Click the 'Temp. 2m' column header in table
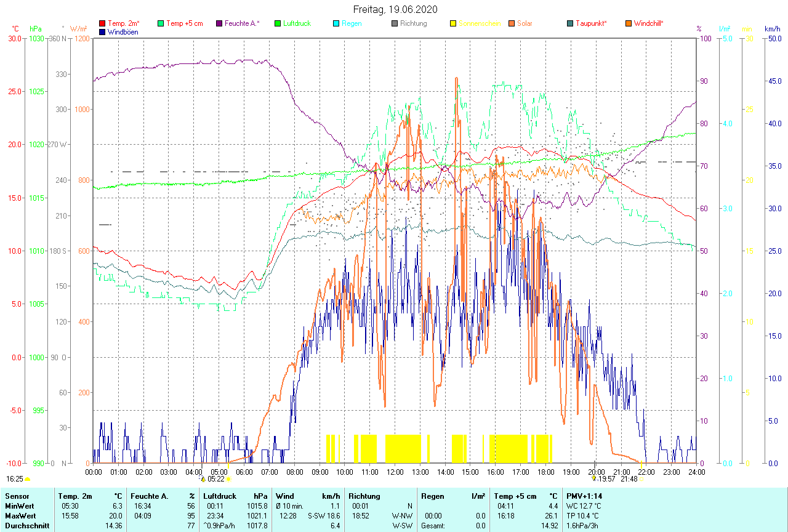The height and width of the screenshot is (532, 788). pyautogui.click(x=74, y=496)
